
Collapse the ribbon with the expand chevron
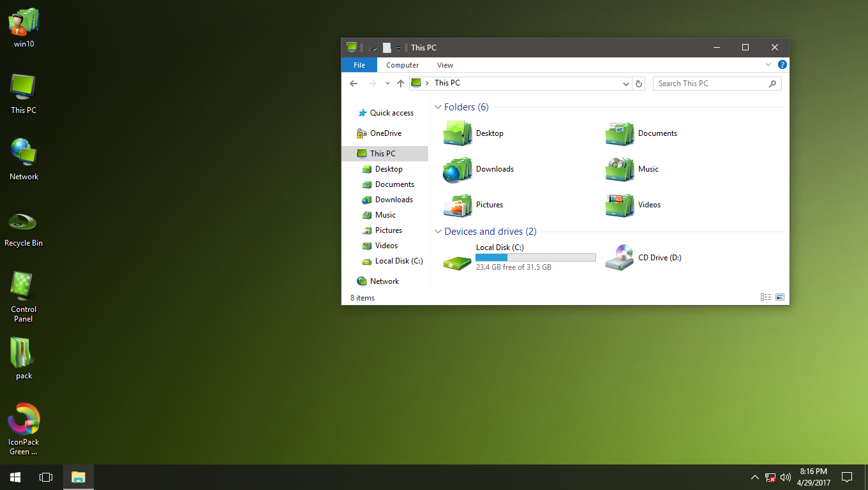coord(768,64)
